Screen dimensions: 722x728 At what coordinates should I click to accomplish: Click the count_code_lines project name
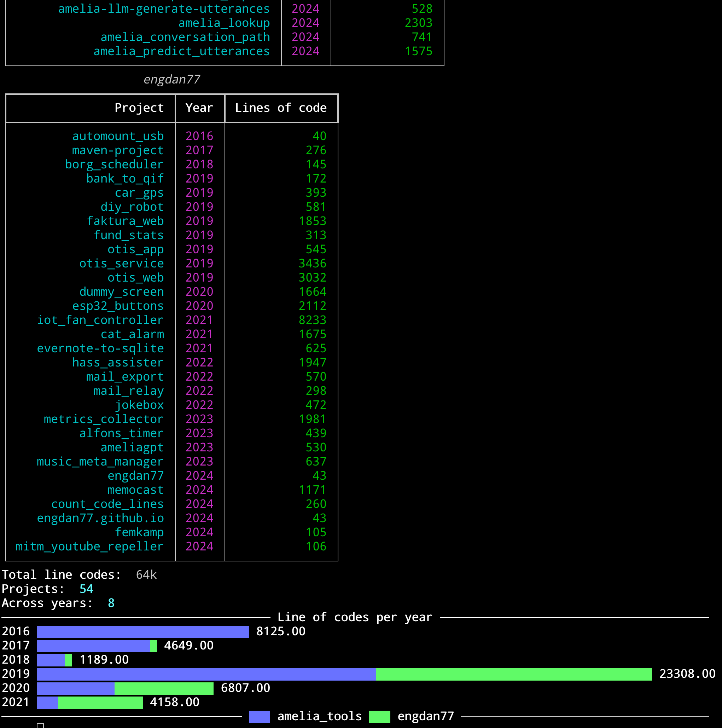[107, 504]
